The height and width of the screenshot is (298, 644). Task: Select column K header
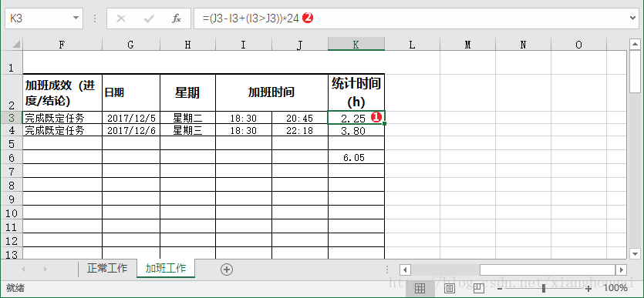click(356, 44)
